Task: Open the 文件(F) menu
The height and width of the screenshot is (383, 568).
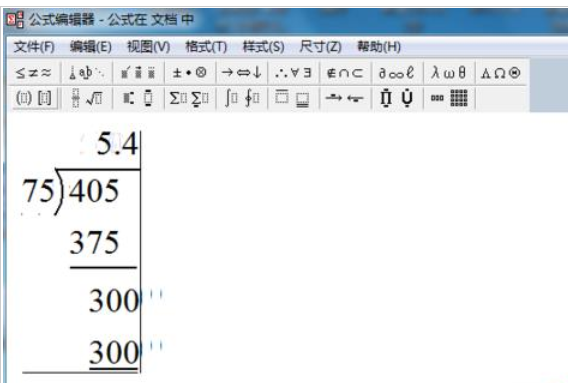Action: [x=34, y=47]
